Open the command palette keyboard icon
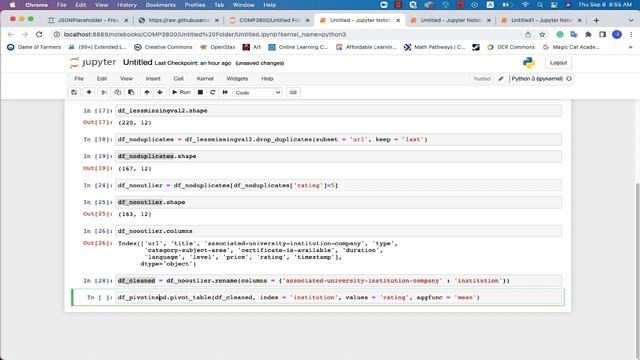The width and height of the screenshot is (640, 360). (293, 92)
